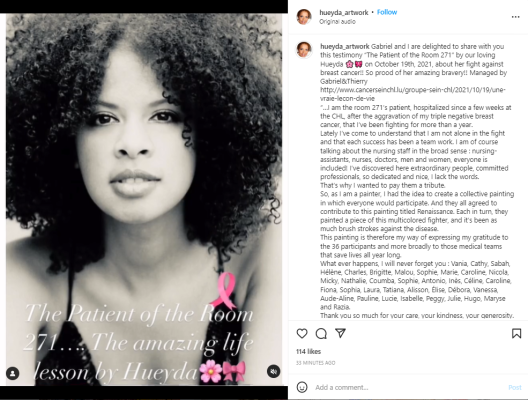
Task: Share post with paper plane icon
Action: click(340, 333)
